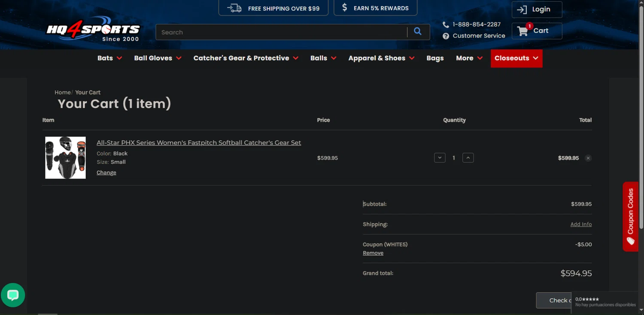Decrease quantity with the down arrow
The height and width of the screenshot is (315, 644).
(x=440, y=158)
